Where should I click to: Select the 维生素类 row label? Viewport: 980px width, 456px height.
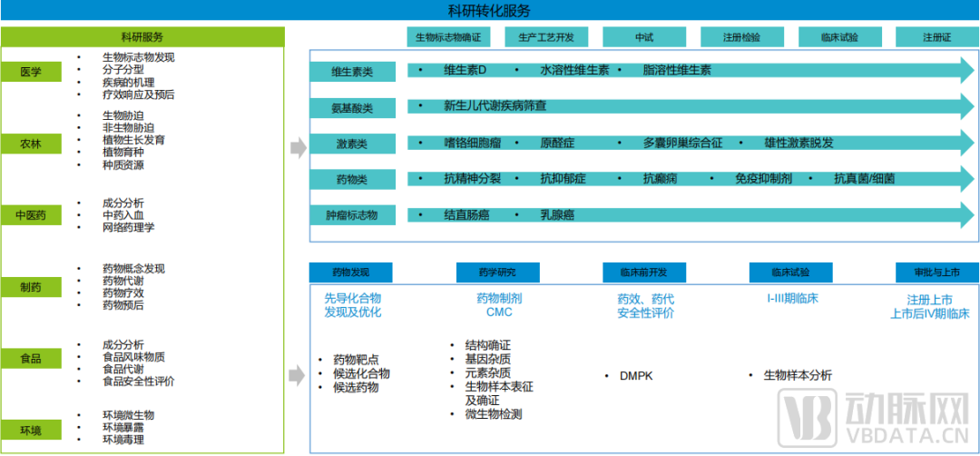(352, 72)
